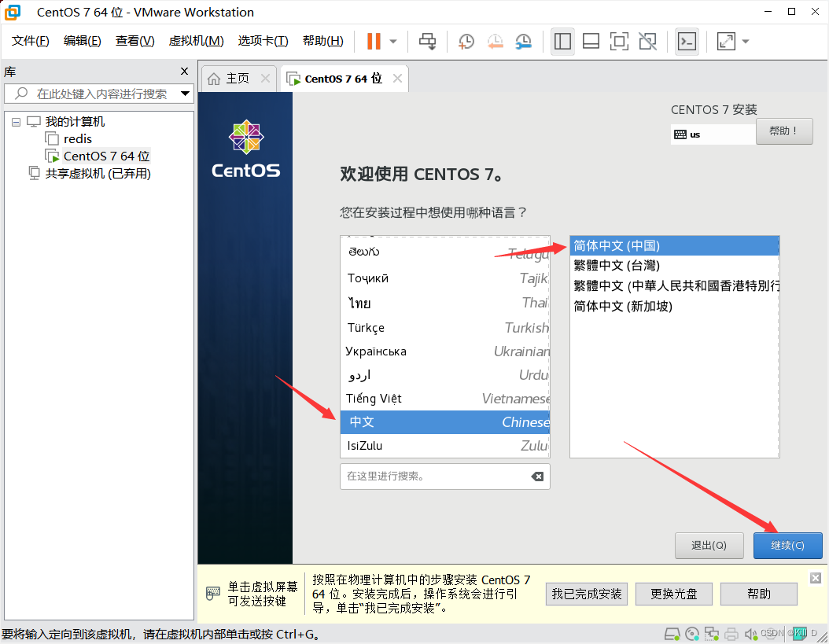Select the 我的计算机 tree item
Image resolution: width=829 pixels, height=644 pixels.
pyautogui.click(x=75, y=122)
